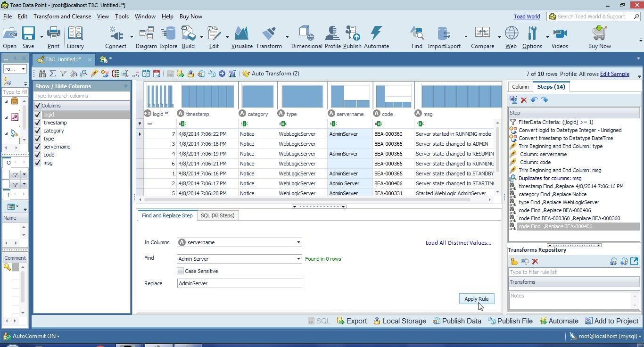Open the Tools menu
The height and width of the screenshot is (347, 644).
pos(122,17)
